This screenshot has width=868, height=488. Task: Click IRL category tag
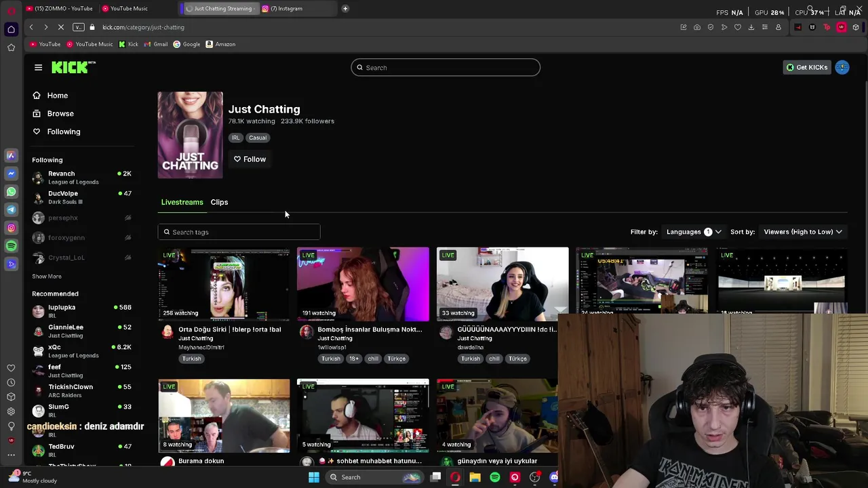[x=235, y=138]
